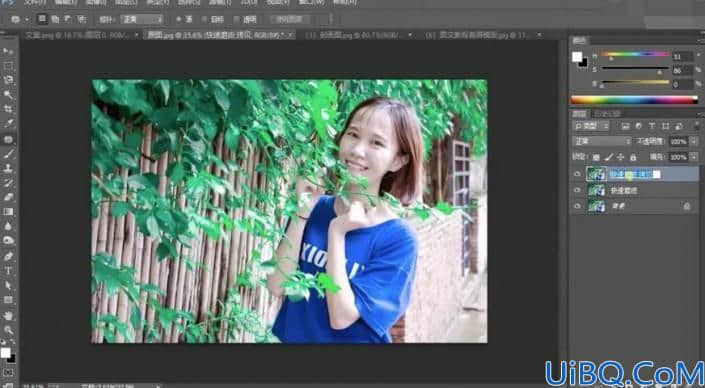Select the Move tool

click(8, 51)
